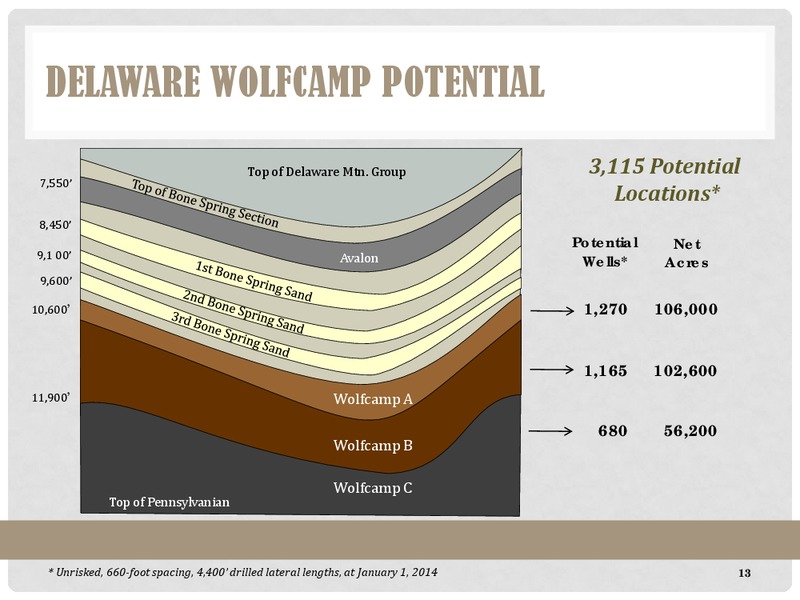Click the 7,550' depth marker
Screen dimensions: 800x600
pyautogui.click(x=56, y=184)
